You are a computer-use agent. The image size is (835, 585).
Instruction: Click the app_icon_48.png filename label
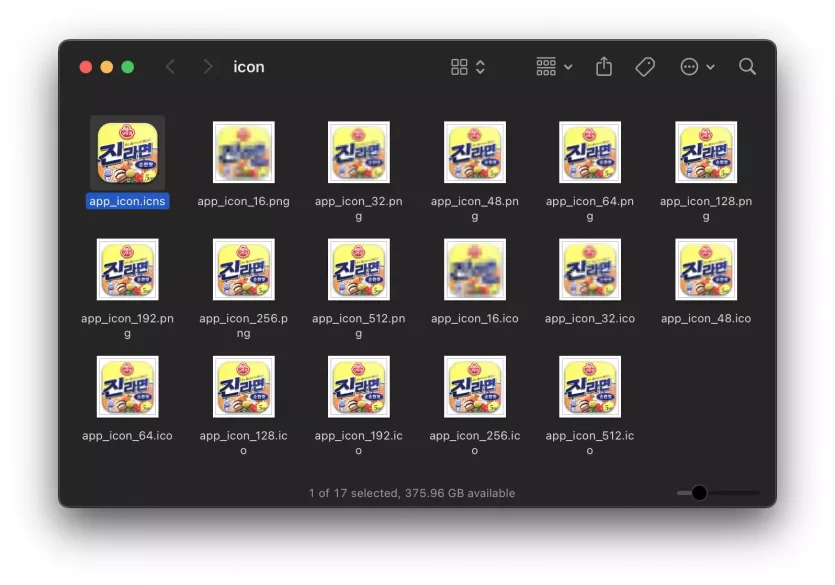point(474,209)
